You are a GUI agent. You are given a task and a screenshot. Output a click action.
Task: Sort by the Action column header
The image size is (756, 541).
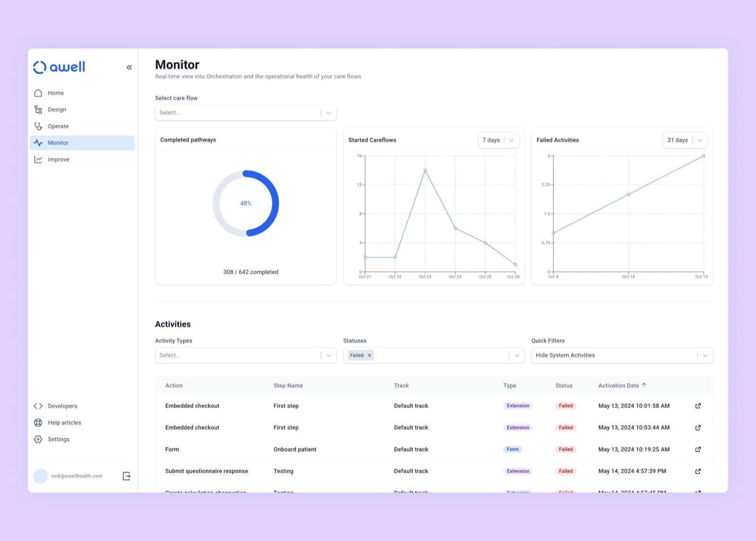pyautogui.click(x=174, y=386)
